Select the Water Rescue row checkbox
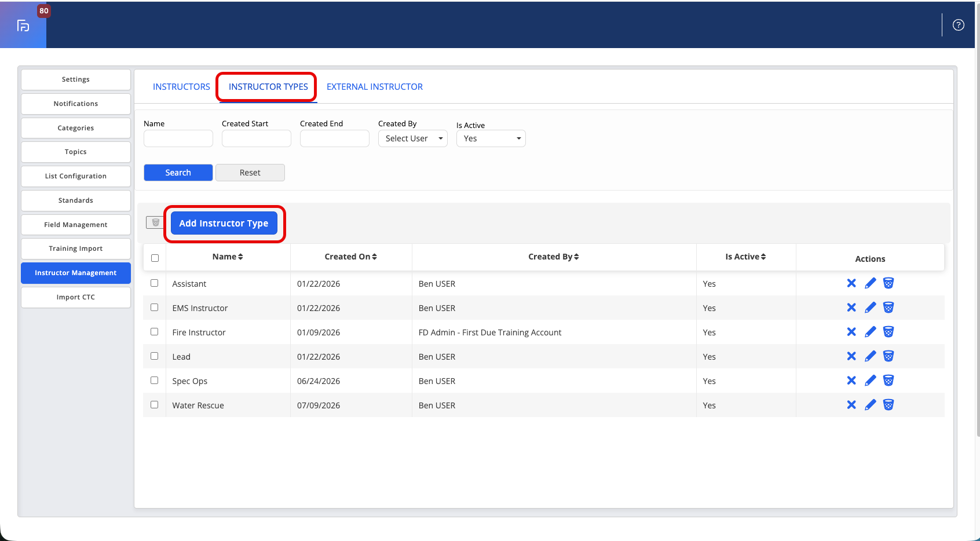This screenshot has height=541, width=980. click(x=154, y=405)
